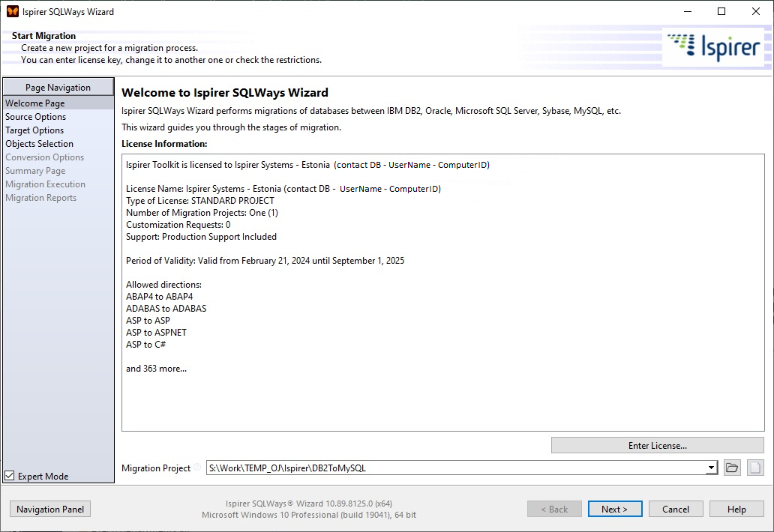Open the Conversion Options page
Image resolution: width=774 pixels, height=532 pixels.
click(43, 157)
